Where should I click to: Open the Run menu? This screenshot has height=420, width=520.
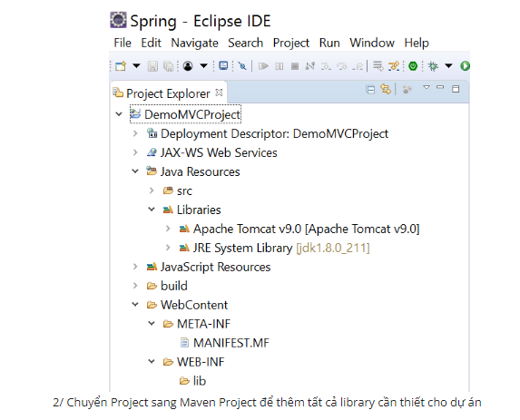(x=329, y=43)
